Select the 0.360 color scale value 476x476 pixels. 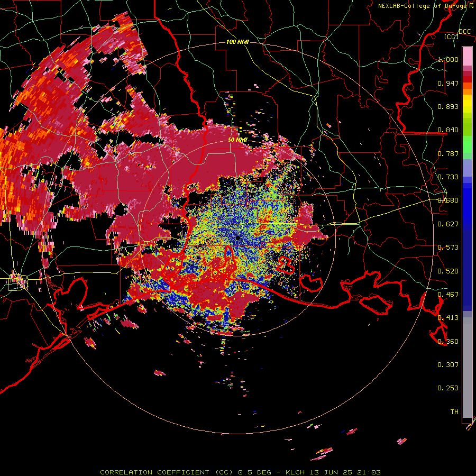click(448, 342)
